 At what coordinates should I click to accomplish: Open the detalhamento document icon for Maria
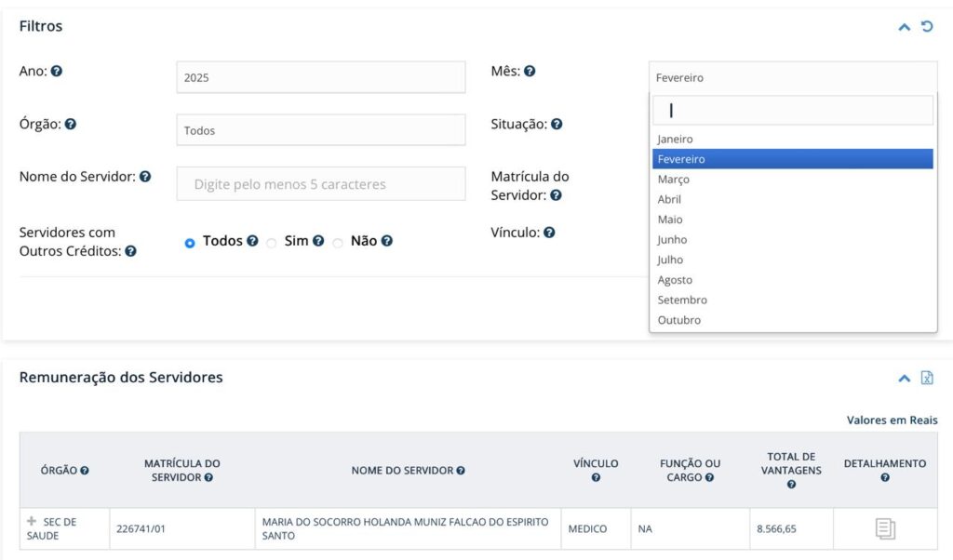point(885,529)
